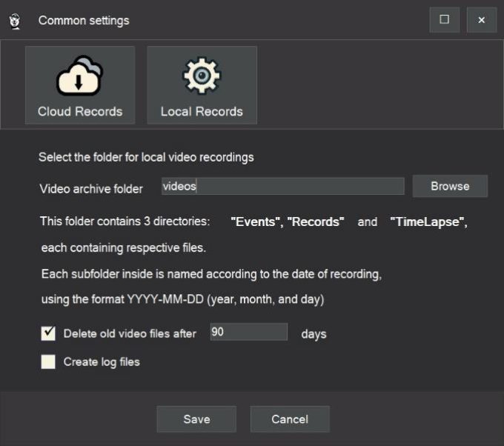This screenshot has width=504, height=446.
Task: Cancel the settings changes
Action: pos(290,419)
